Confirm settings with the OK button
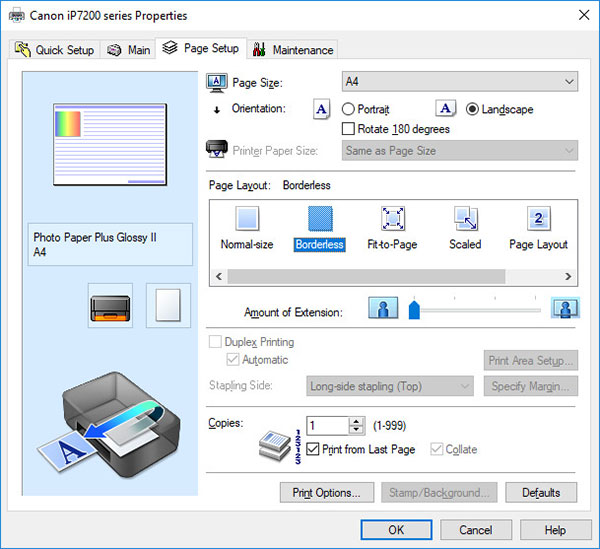This screenshot has width=600, height=549. pos(396,530)
